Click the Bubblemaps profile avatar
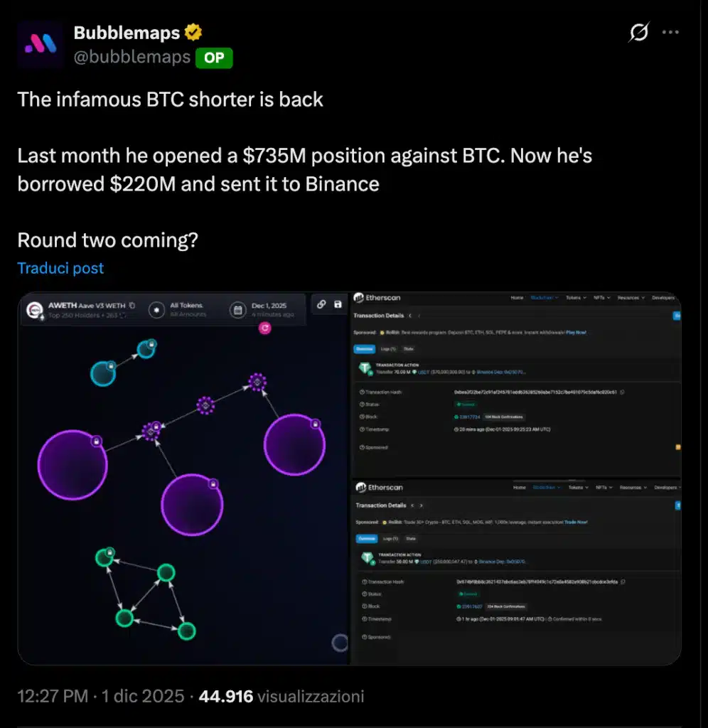The height and width of the screenshot is (728, 708). point(40,43)
